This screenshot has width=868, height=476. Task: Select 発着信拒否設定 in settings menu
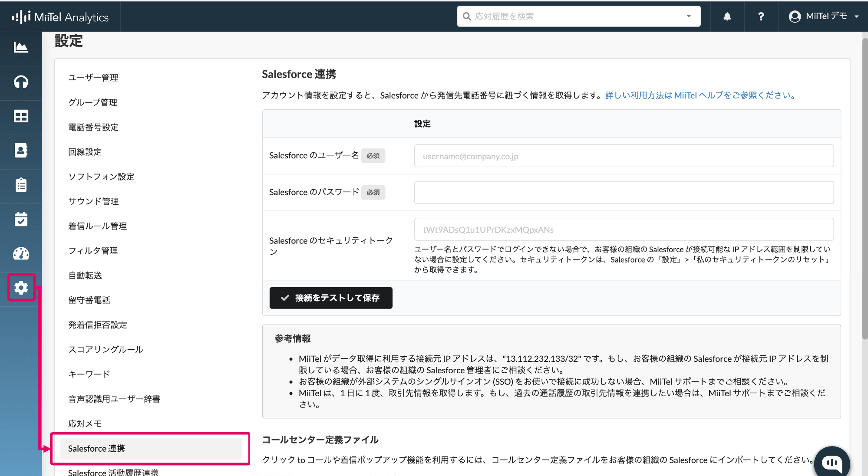coord(98,325)
